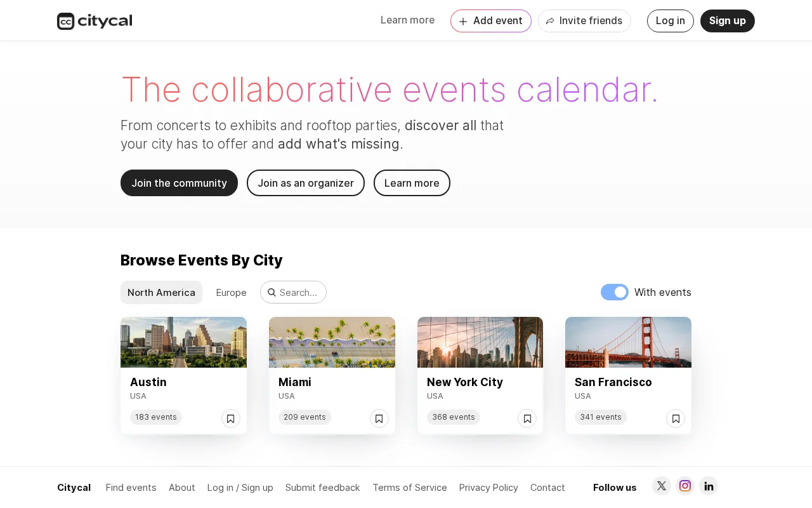The height and width of the screenshot is (508, 812).
Task: Click the 368 events badge
Action: pyautogui.click(x=454, y=417)
